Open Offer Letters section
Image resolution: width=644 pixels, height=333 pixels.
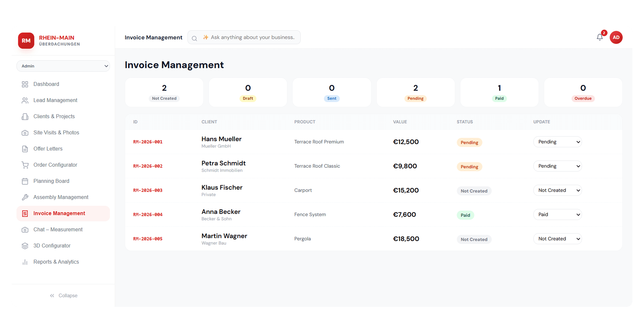63,149
